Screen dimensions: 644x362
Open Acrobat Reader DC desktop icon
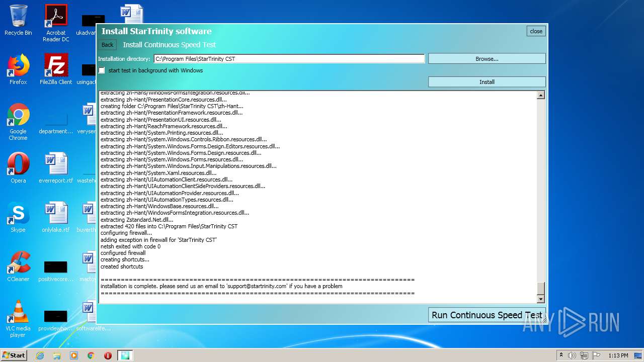tap(56, 23)
